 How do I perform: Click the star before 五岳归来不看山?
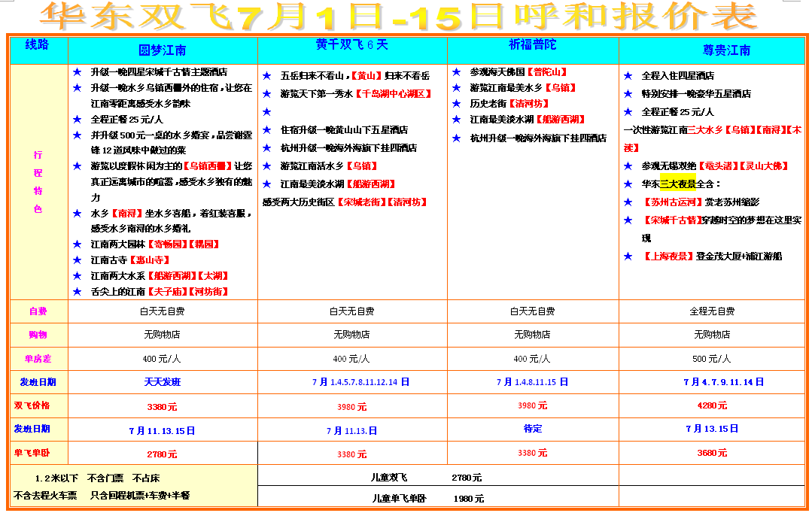[267, 76]
